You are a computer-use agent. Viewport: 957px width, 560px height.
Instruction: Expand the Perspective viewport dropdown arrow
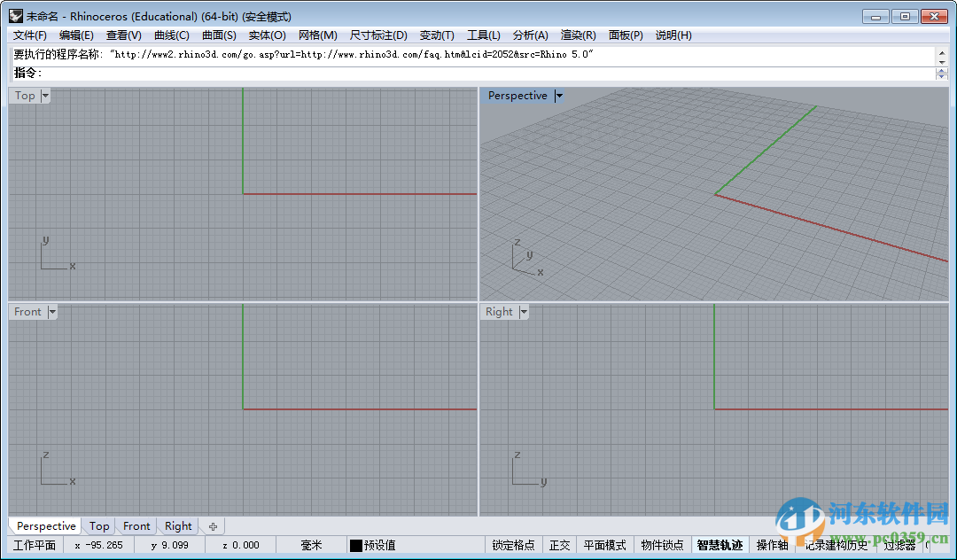pyautogui.click(x=558, y=96)
